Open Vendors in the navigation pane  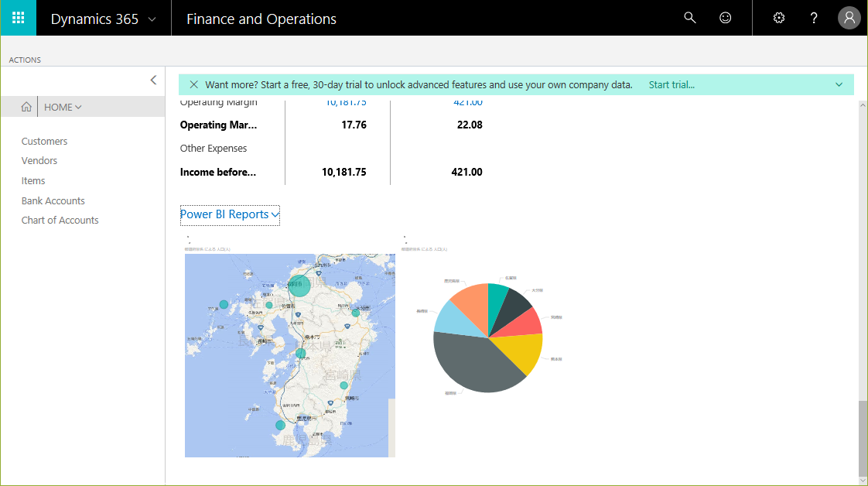(x=39, y=160)
